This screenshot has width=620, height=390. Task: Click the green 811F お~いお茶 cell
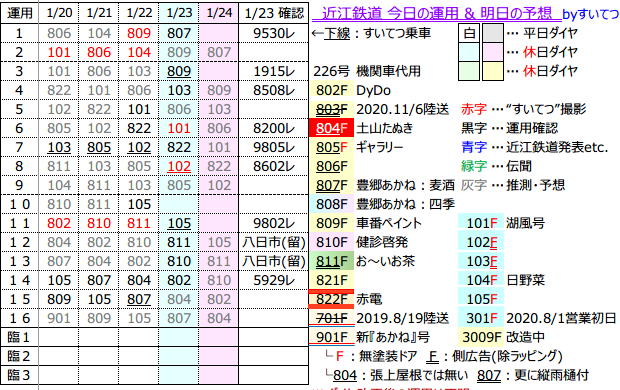(331, 261)
